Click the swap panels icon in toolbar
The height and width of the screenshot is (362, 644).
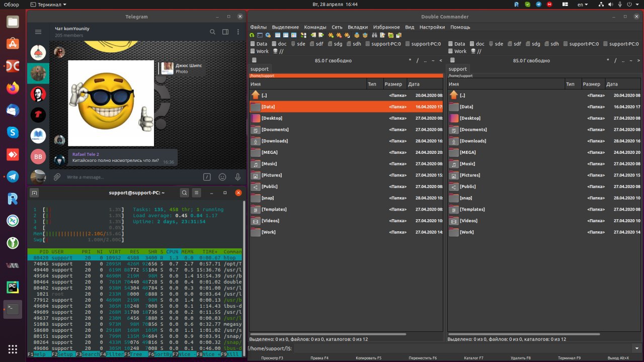pyautogui.click(x=303, y=35)
